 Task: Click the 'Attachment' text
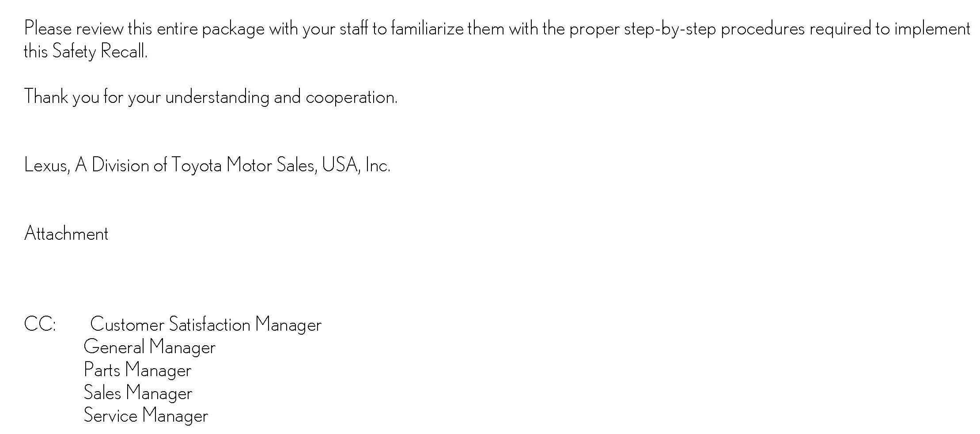pos(66,233)
